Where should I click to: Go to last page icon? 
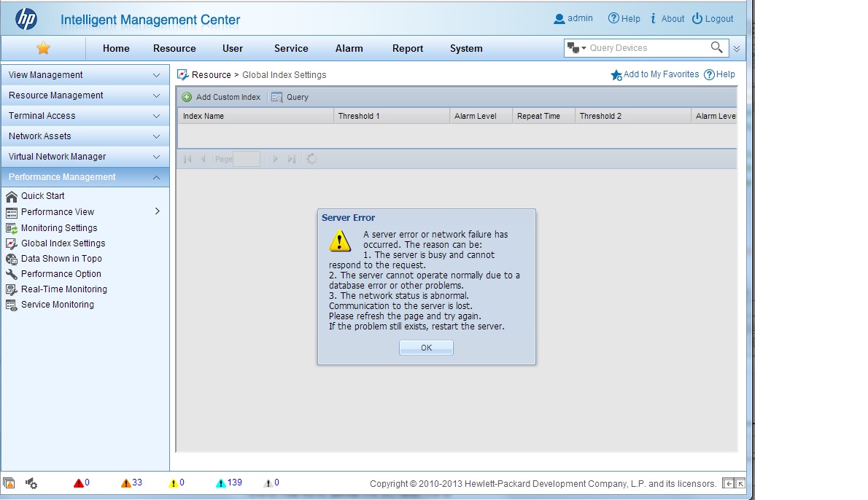pos(292,159)
